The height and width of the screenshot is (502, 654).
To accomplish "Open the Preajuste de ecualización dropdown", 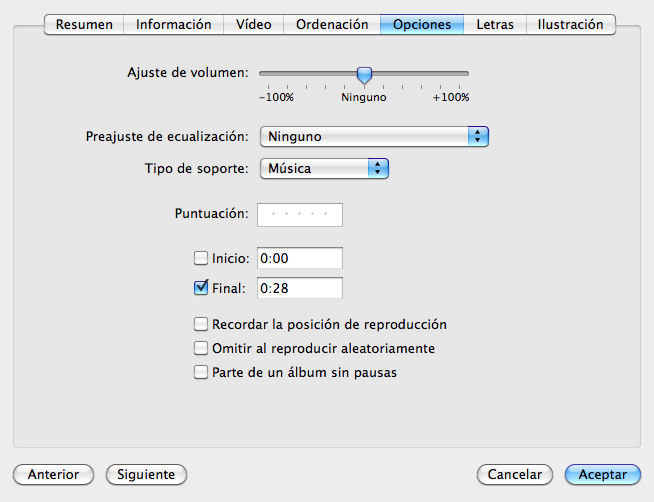I will pos(374,136).
